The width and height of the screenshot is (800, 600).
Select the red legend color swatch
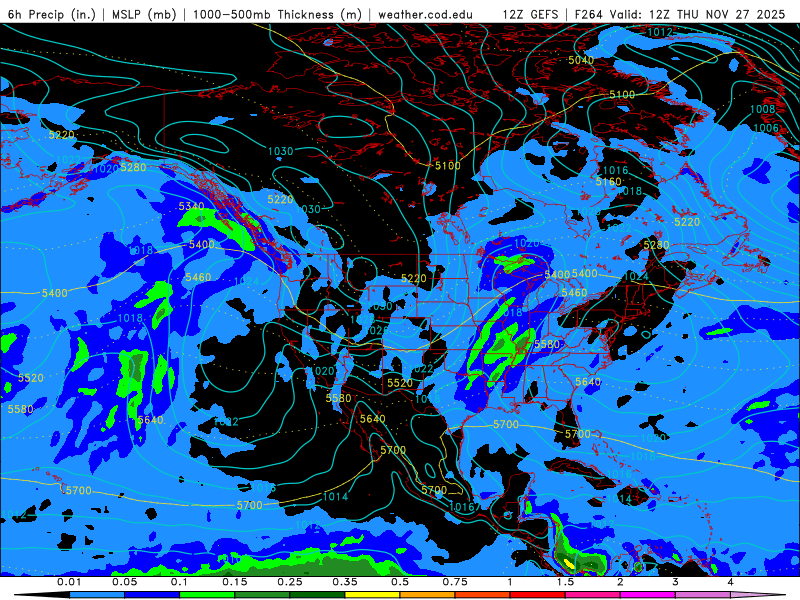tap(538, 595)
